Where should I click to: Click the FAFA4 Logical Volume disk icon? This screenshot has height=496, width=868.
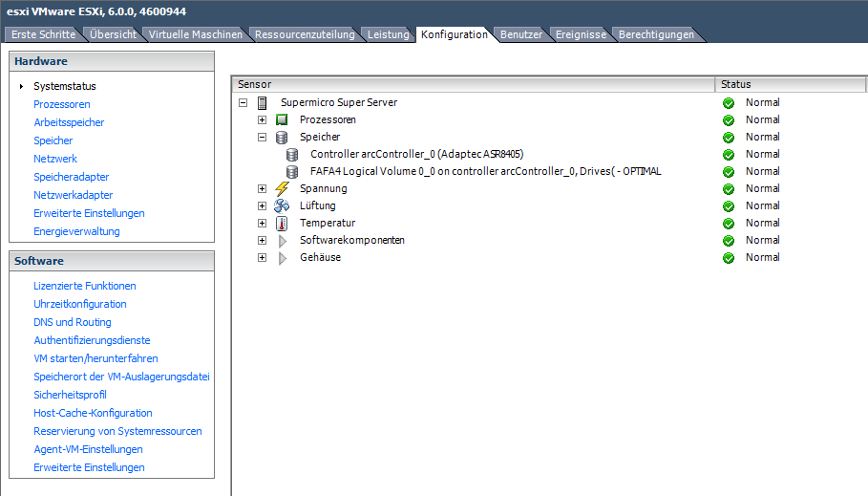point(292,171)
